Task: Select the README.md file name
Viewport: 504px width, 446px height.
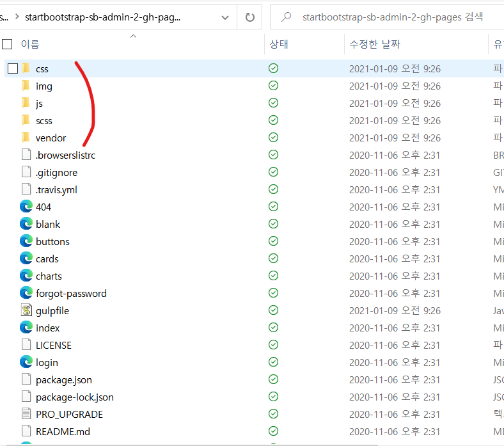Action: click(63, 432)
